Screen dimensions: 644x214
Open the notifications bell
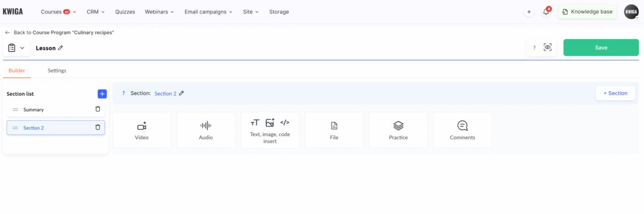point(546,12)
